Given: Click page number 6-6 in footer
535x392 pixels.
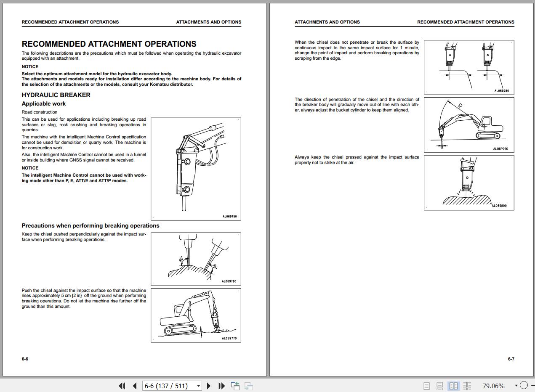Looking at the screenshot, I should [25, 359].
